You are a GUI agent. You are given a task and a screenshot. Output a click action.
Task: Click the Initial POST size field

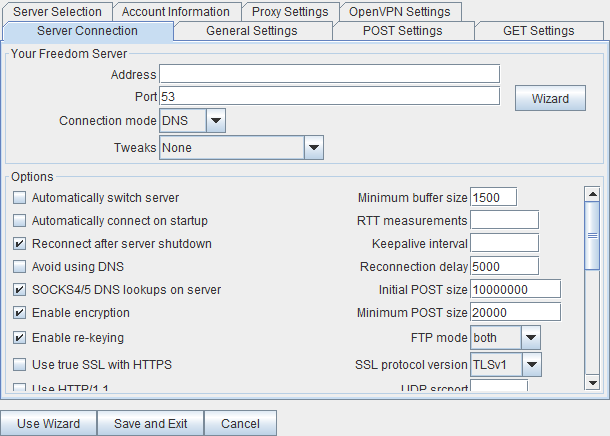pos(515,289)
